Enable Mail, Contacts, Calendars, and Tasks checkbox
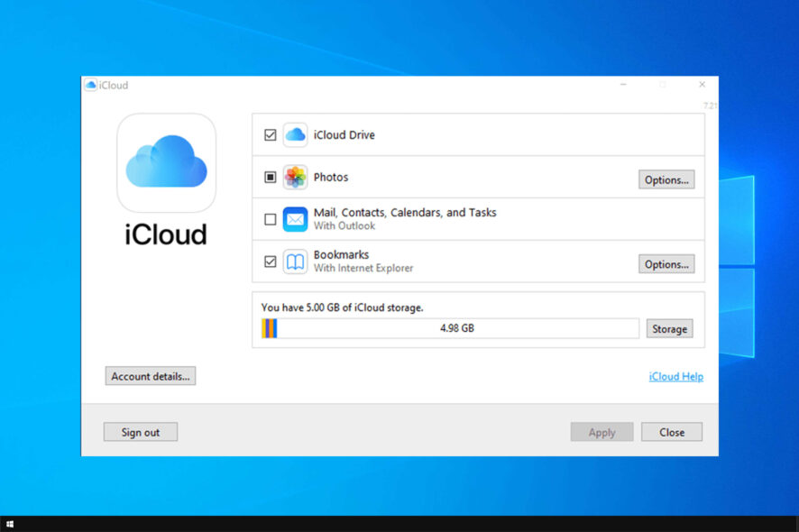 (270, 220)
